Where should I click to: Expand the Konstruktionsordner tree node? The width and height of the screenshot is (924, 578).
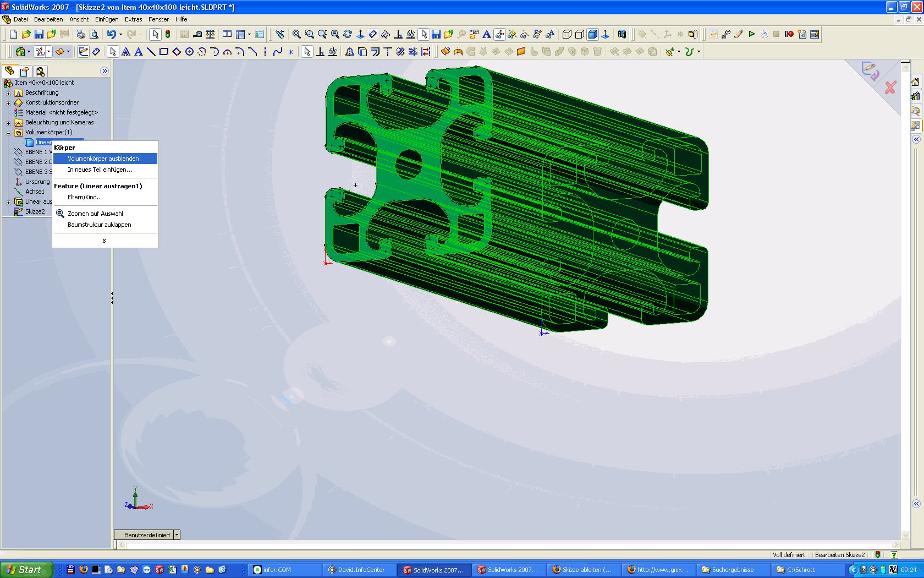(9, 103)
